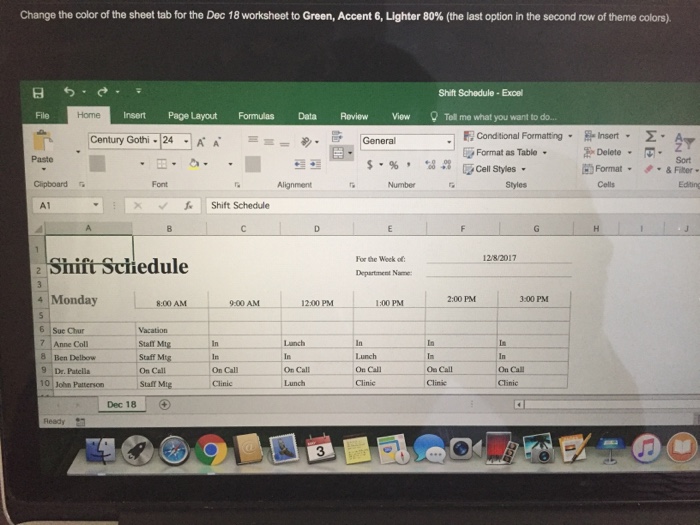Click the Save icon in the title bar
This screenshot has height=525, width=700.
click(38, 92)
